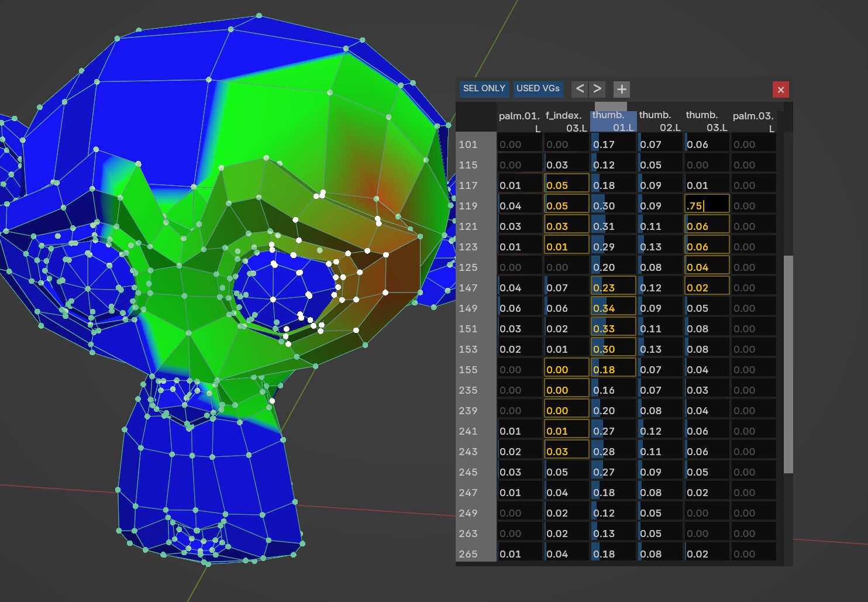Edit thumb.01.L weight for vertex 149
Viewport: 868px width, 602px height.
coord(613,308)
